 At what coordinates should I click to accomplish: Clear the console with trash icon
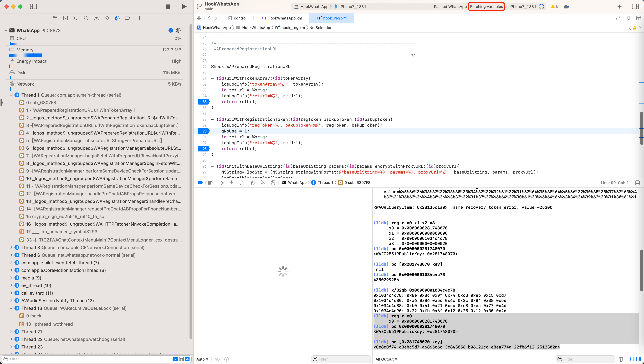(x=621, y=359)
